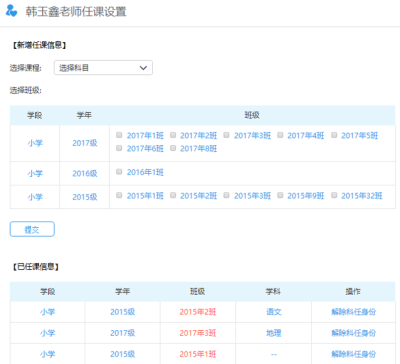Click red 2017年3班 in assigned table
This screenshot has width=400, height=364.
[x=198, y=333]
